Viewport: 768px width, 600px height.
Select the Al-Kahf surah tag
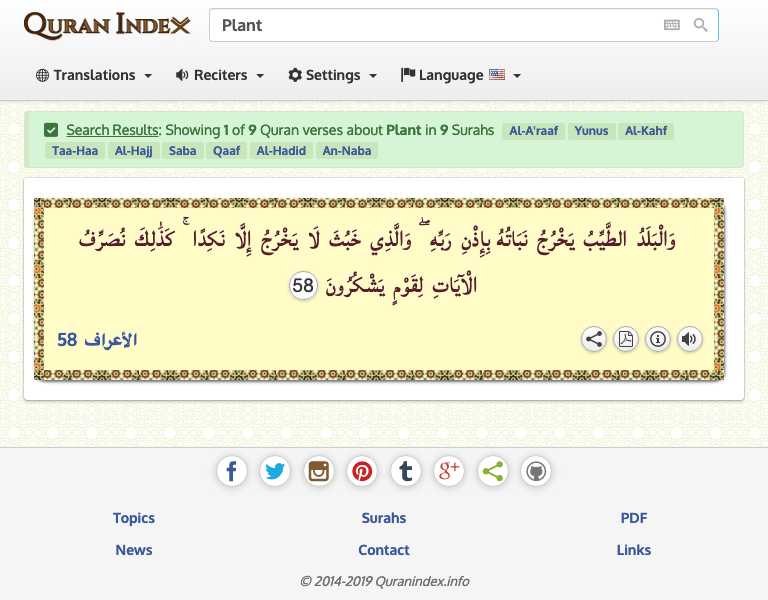(x=646, y=131)
